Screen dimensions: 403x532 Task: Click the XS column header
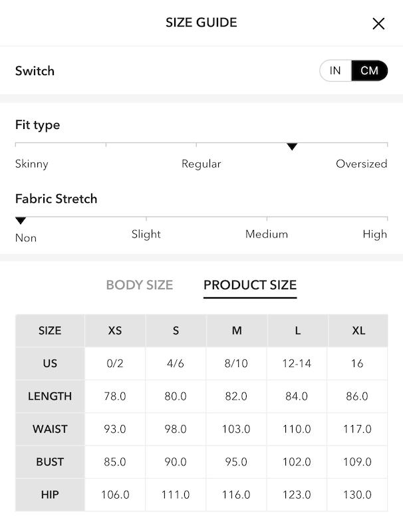coord(115,331)
